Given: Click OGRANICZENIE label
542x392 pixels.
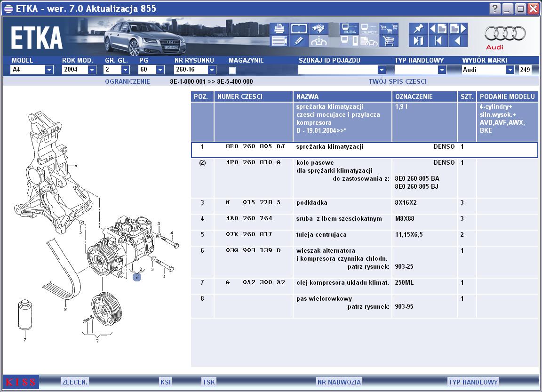Looking at the screenshot, I should [x=128, y=81].
